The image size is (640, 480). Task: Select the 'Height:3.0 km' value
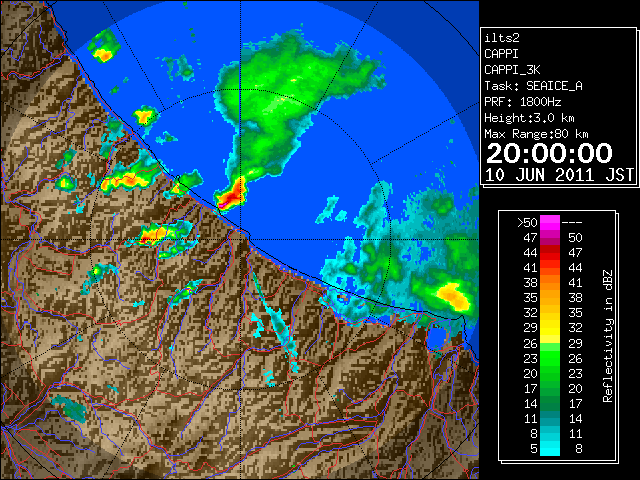[x=529, y=118]
